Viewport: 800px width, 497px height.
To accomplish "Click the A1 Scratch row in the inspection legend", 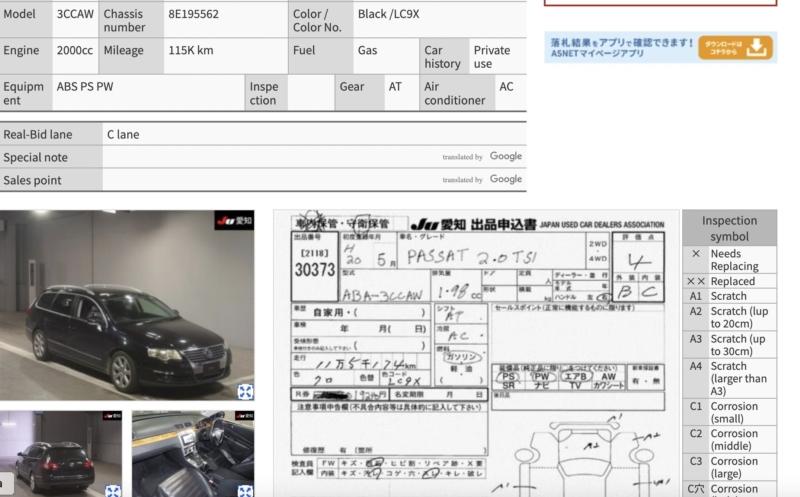I will point(728,296).
